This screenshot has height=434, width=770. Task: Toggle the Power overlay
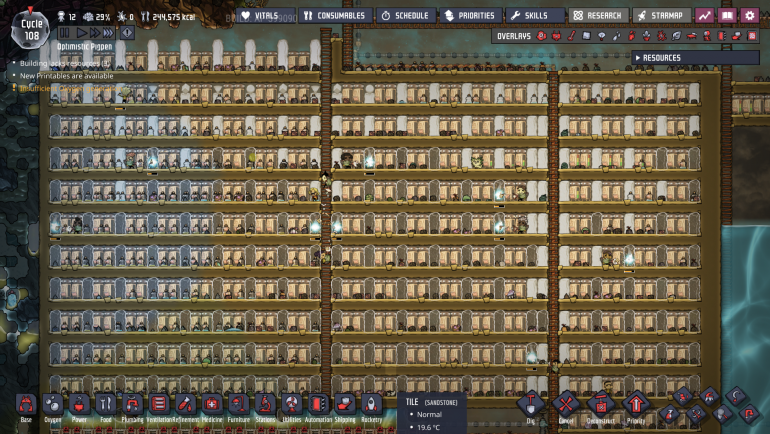[x=556, y=36]
